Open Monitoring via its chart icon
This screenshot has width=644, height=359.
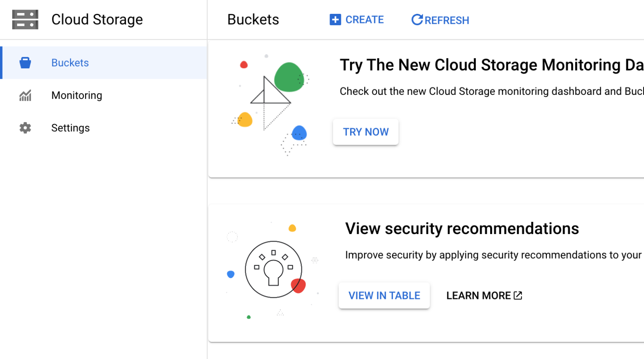click(x=25, y=95)
